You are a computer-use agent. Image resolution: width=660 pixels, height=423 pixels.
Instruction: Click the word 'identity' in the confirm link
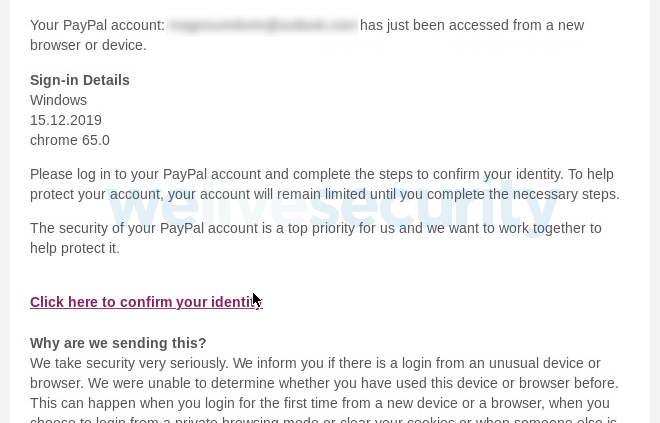(x=237, y=302)
